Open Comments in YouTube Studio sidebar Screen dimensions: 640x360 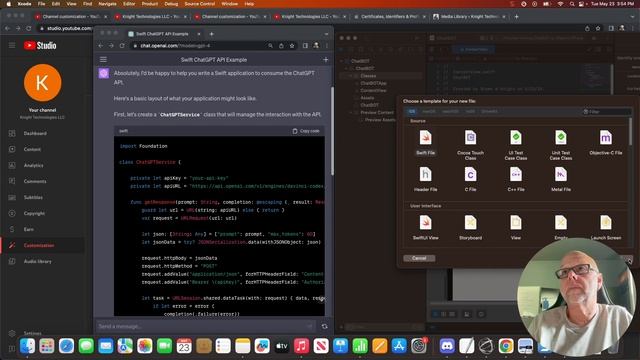(x=35, y=181)
